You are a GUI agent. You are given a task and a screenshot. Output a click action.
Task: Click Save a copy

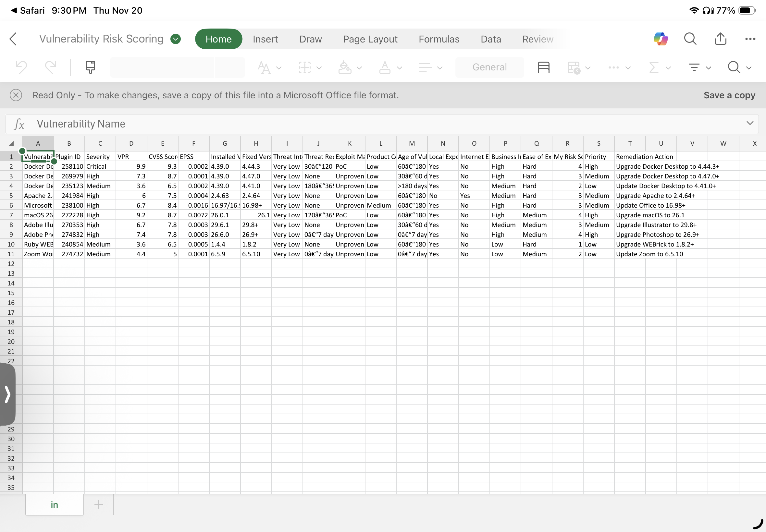(729, 95)
